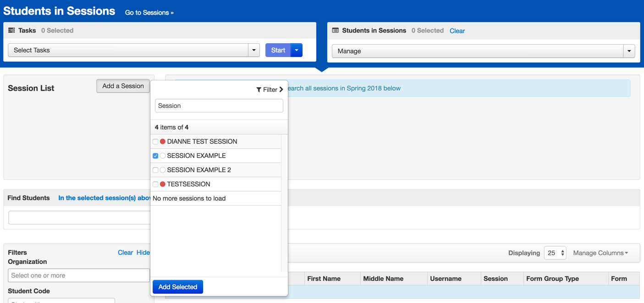644x303 pixels.
Task: Open the Manage dropdown
Action: point(629,51)
